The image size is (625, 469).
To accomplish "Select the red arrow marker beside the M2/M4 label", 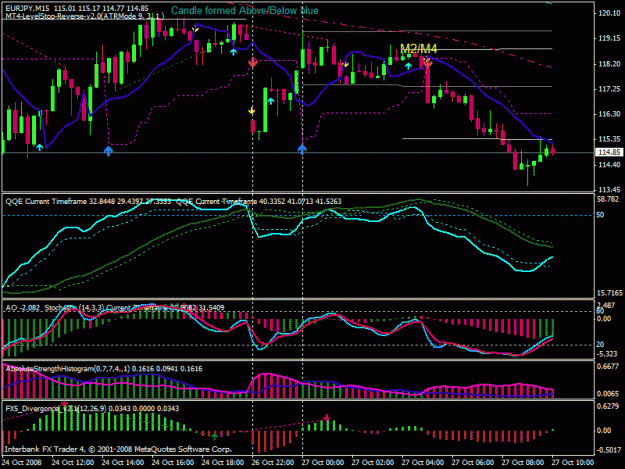I will (x=428, y=62).
